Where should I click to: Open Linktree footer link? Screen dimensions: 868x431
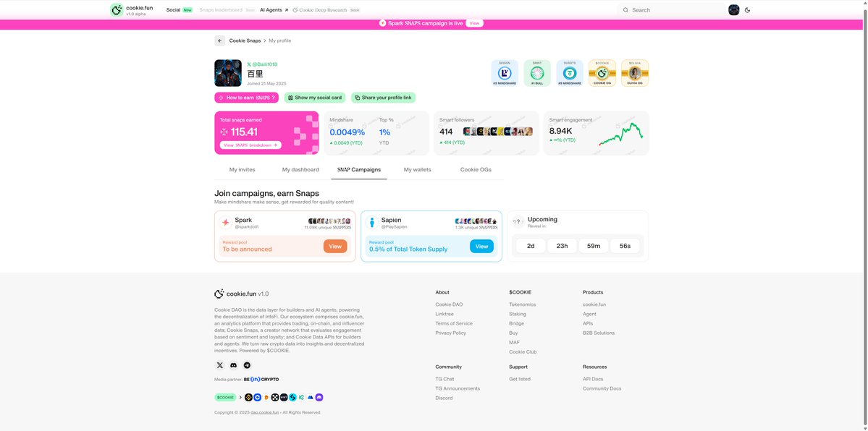(444, 314)
